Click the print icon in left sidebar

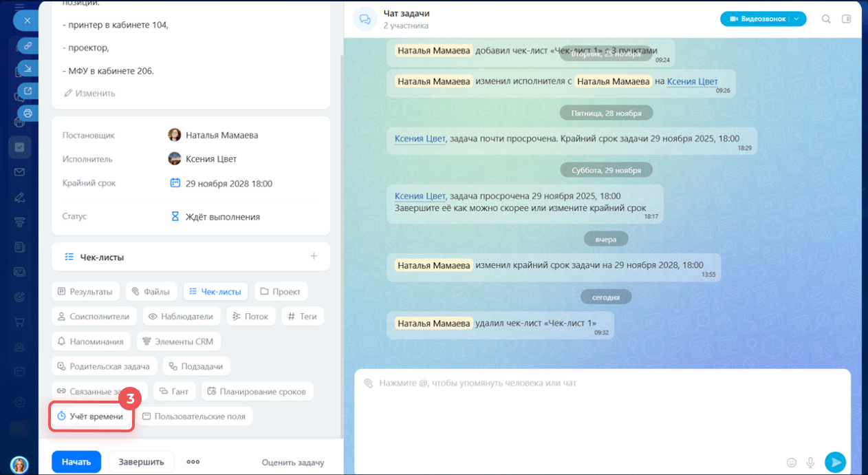coord(28,113)
